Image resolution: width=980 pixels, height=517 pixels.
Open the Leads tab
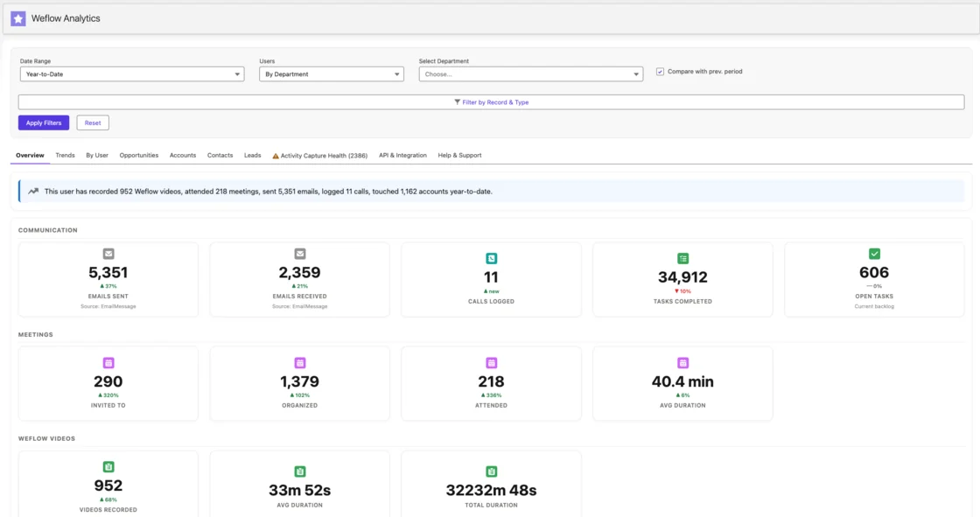pos(253,155)
